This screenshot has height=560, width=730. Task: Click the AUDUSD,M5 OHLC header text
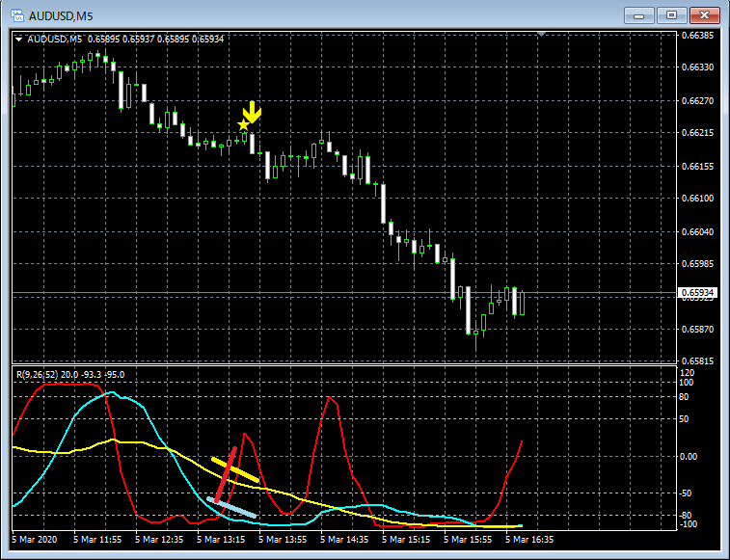pyautogui.click(x=125, y=40)
